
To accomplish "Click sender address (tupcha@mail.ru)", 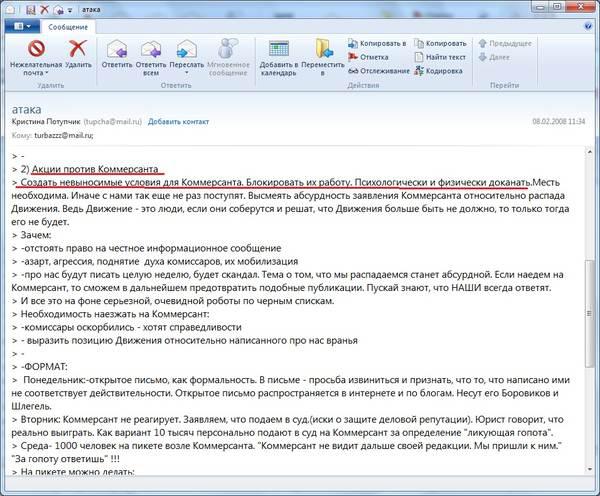I will [112, 122].
